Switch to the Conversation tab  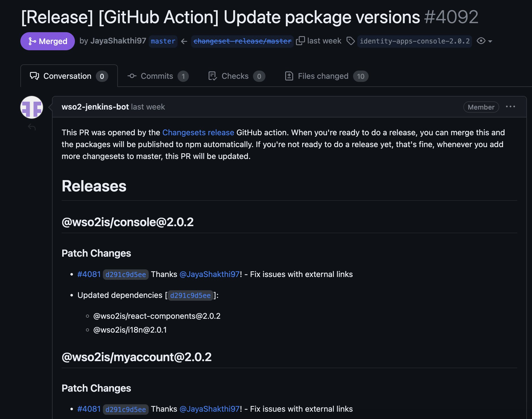tap(69, 76)
